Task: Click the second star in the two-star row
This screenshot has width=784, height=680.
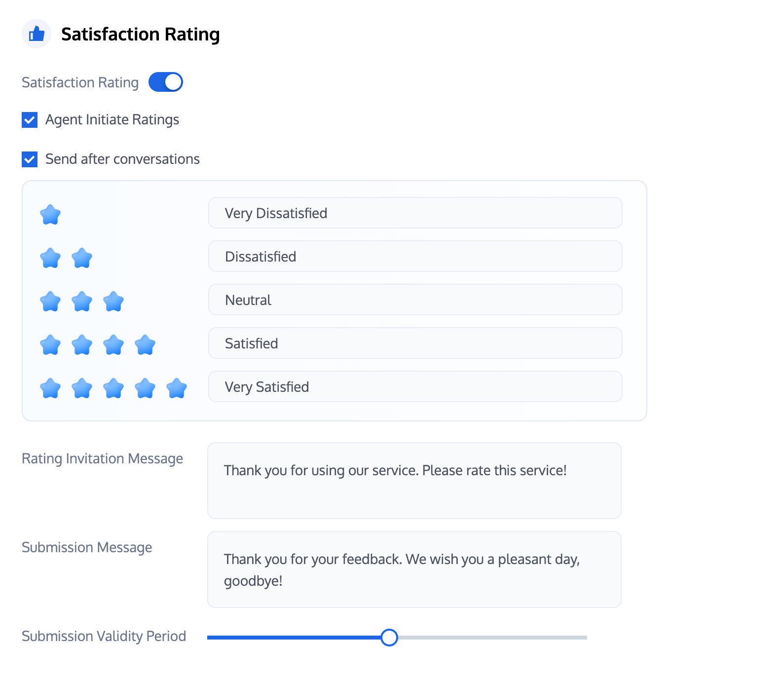Action: 82,258
